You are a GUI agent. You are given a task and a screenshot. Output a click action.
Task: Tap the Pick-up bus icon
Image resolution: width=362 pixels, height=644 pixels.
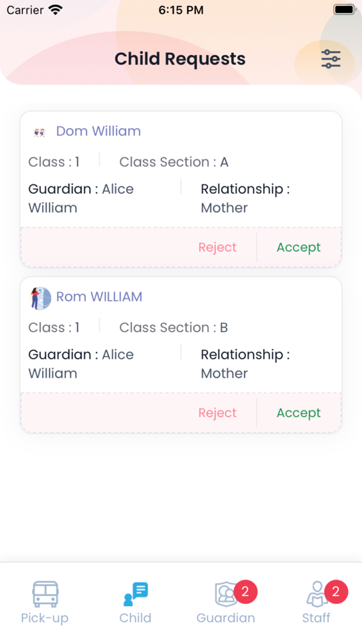pyautogui.click(x=45, y=594)
